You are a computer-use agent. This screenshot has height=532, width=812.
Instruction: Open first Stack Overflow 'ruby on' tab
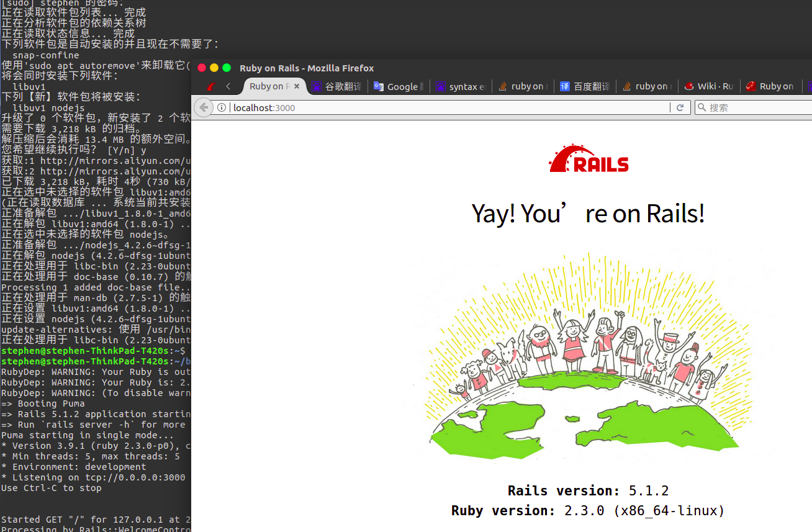coord(523,86)
